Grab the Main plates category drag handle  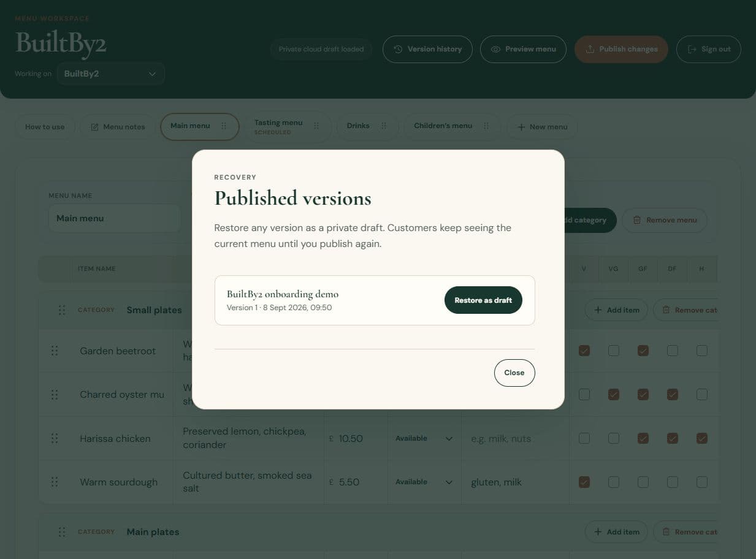pyautogui.click(x=62, y=532)
